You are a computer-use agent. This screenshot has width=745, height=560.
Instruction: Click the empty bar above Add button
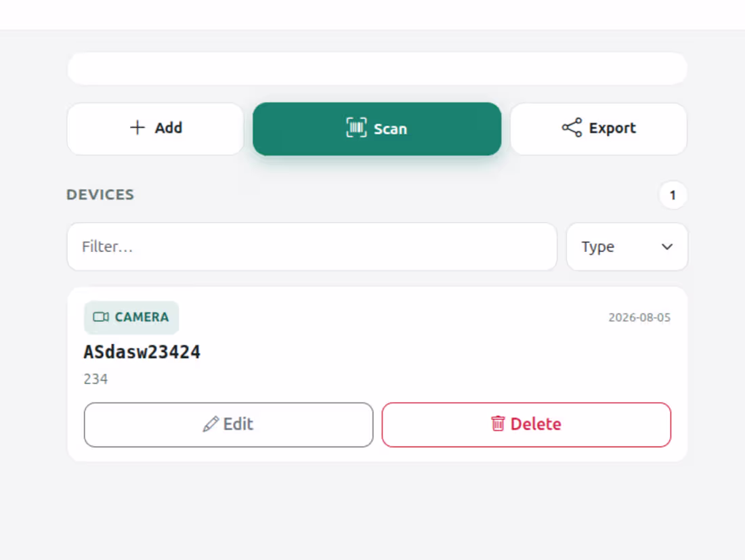(x=377, y=69)
